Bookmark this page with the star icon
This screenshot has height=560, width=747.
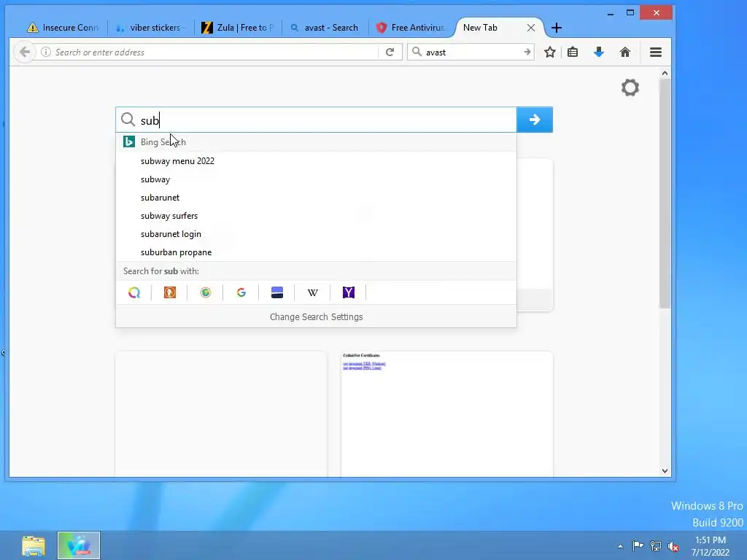[550, 52]
